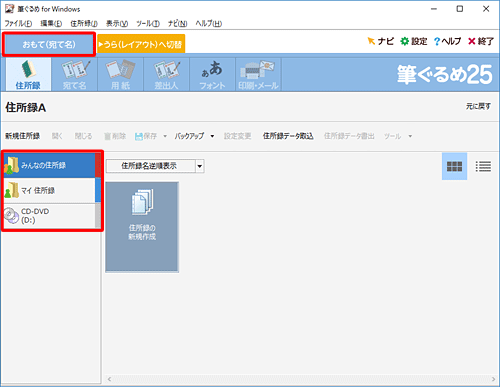This screenshot has width=500, height=387.
Task: Open 設定 gear settings
Action: click(414, 41)
